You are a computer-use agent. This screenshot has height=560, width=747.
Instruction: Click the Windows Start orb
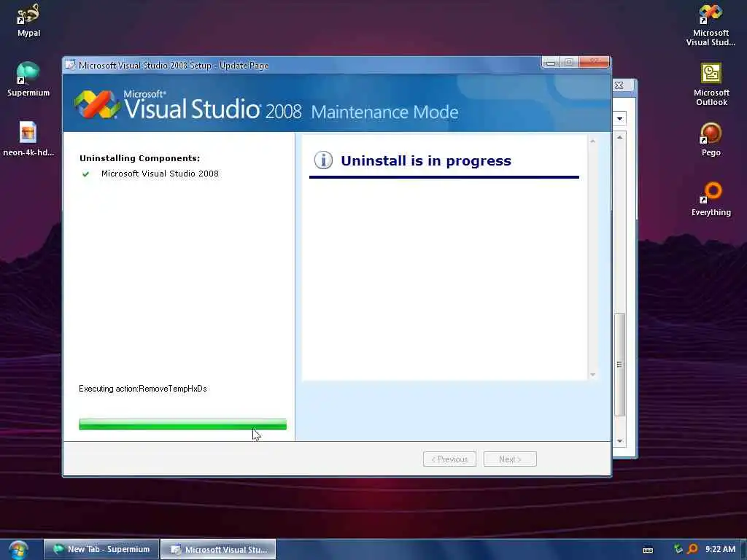18,550
